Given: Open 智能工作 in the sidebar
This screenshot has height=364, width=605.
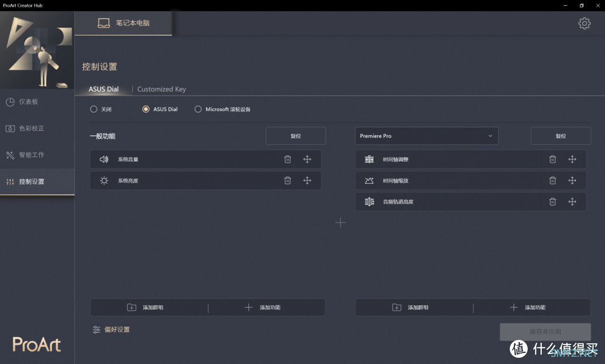Looking at the screenshot, I should pos(37,155).
